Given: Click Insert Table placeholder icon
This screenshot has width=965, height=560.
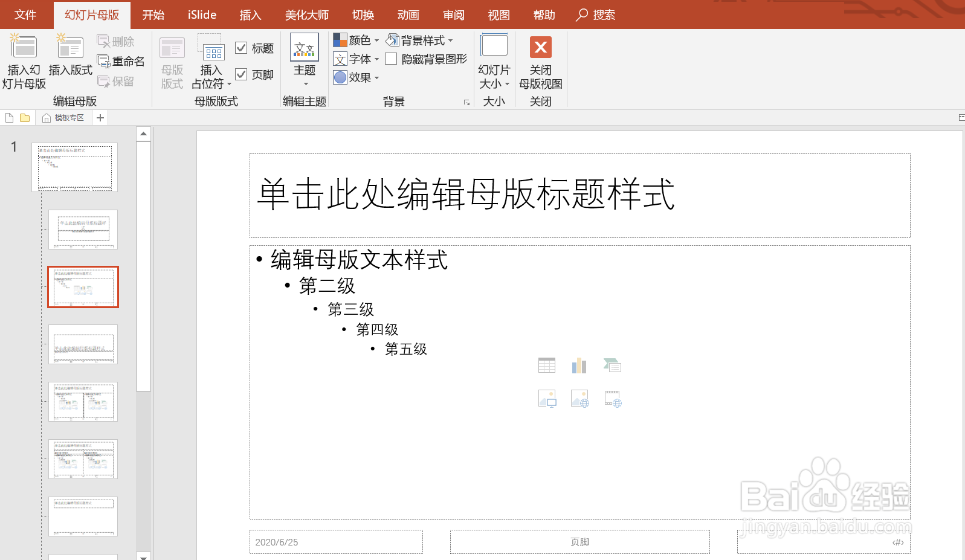Looking at the screenshot, I should coord(547,365).
